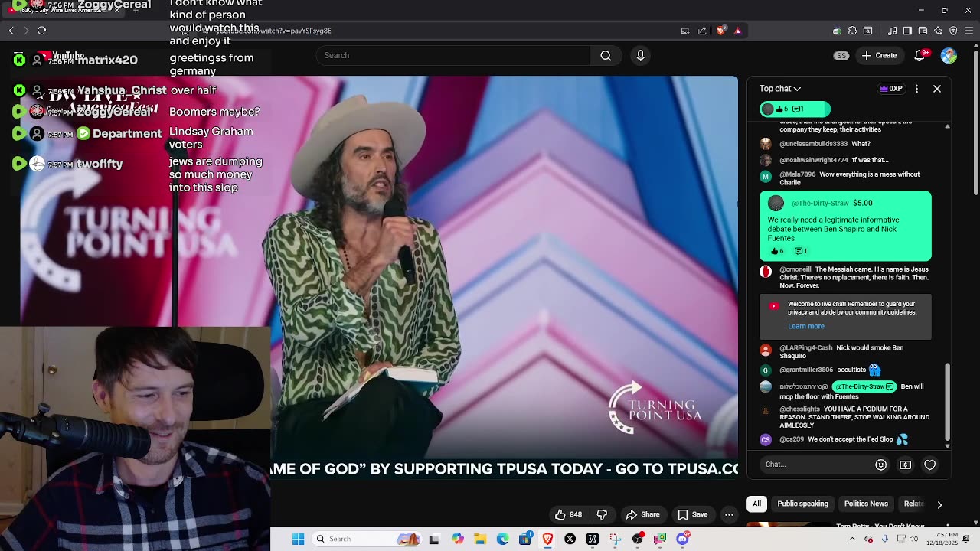Click the SS badge near Create
Image resolution: width=980 pixels, height=551 pixels.
[x=841, y=55]
